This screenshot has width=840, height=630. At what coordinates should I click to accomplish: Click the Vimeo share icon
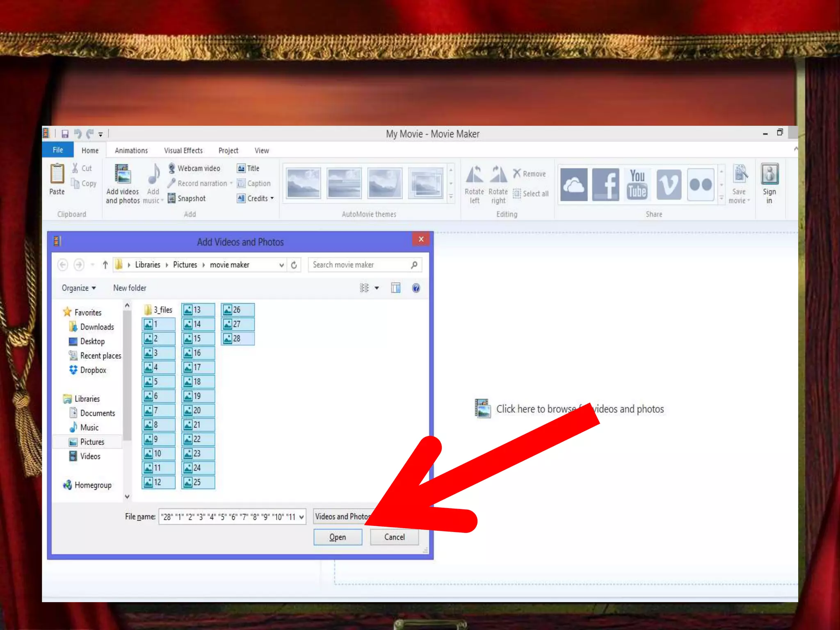669,184
